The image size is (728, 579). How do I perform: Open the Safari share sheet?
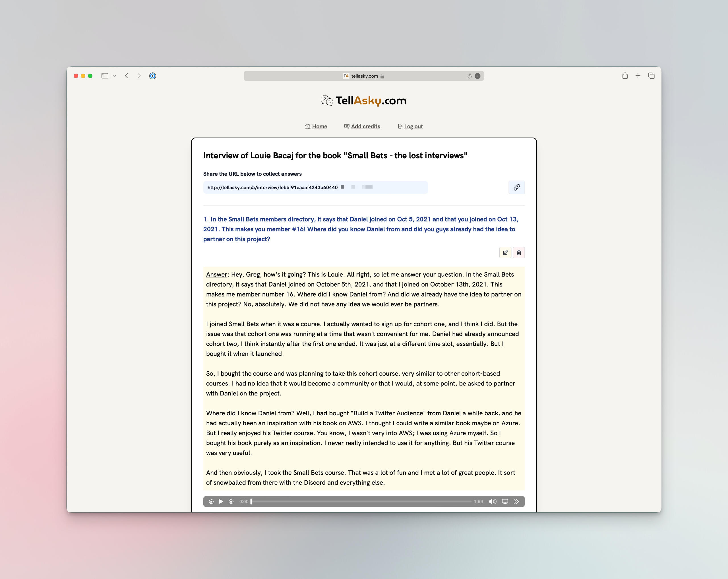click(625, 76)
